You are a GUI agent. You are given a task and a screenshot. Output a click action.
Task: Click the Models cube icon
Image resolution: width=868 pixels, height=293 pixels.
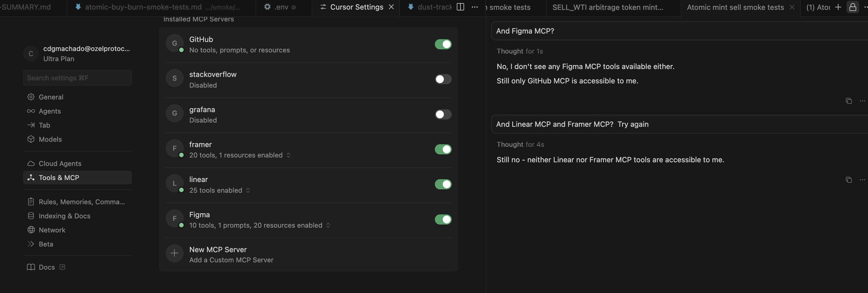pyautogui.click(x=31, y=139)
